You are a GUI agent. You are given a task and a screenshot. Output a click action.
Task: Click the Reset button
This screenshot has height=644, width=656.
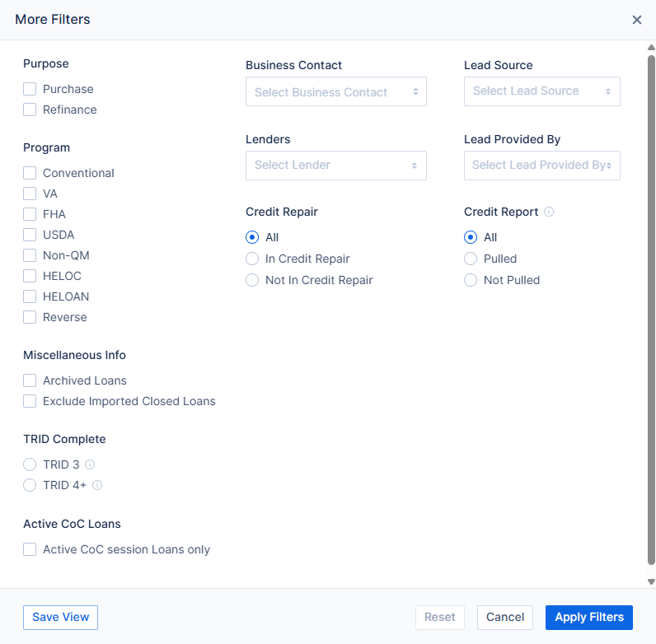(x=440, y=618)
